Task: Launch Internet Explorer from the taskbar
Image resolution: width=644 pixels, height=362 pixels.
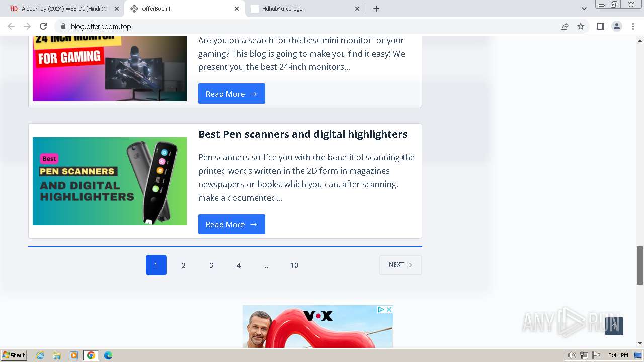Action: tap(40, 355)
